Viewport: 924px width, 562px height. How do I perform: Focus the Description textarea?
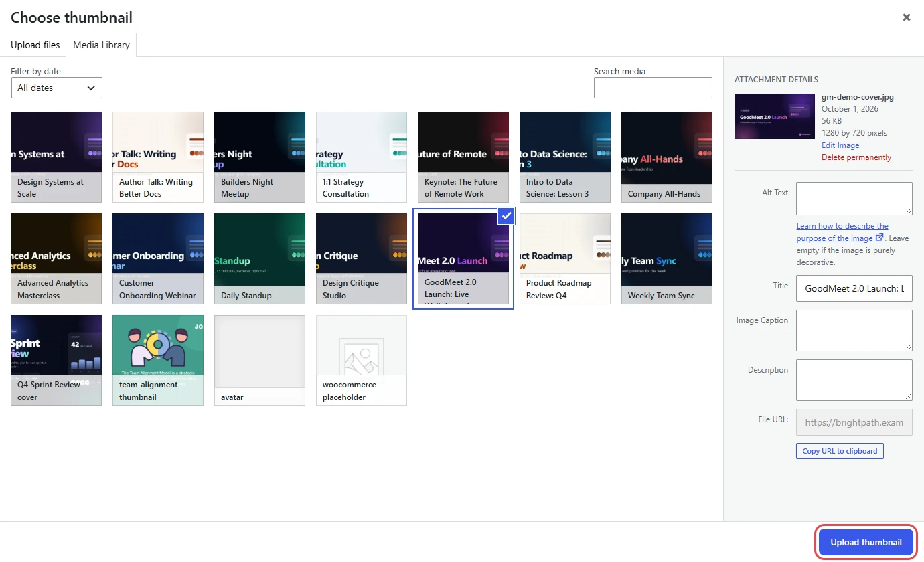[x=854, y=380]
